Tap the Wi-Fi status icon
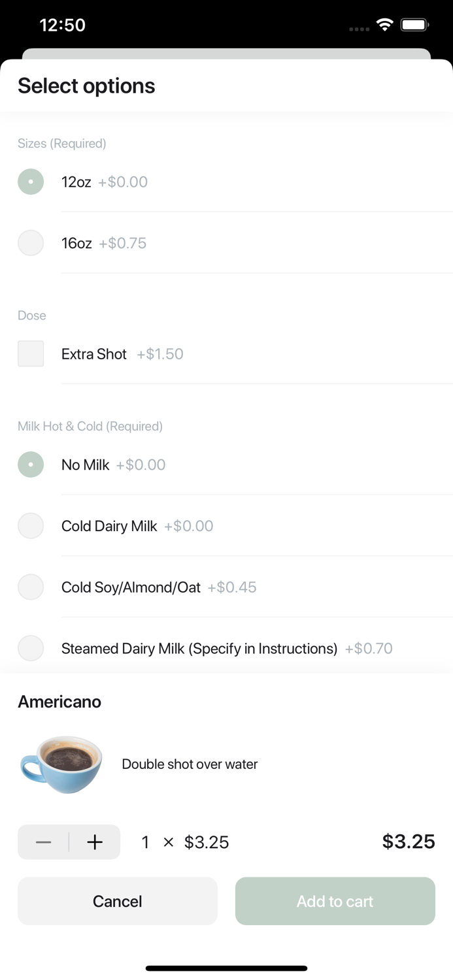The height and width of the screenshot is (980, 453). tap(384, 25)
